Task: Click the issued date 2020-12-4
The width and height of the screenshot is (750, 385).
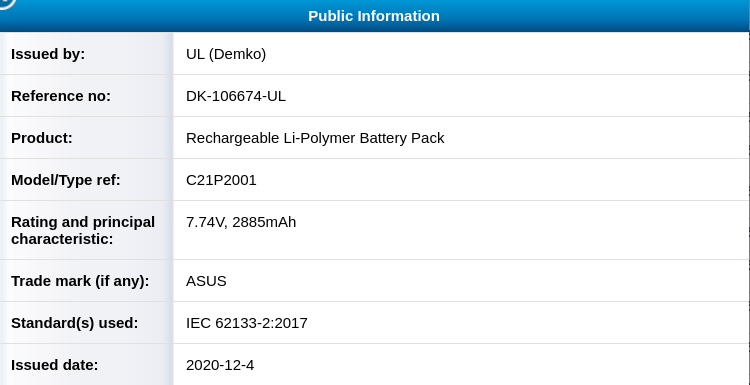Action: (x=220, y=365)
